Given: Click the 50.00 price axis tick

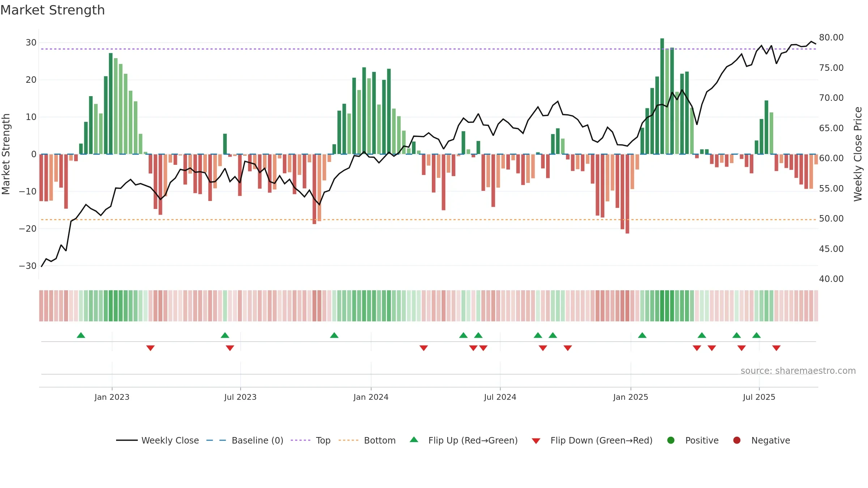Looking at the screenshot, I should (x=831, y=219).
